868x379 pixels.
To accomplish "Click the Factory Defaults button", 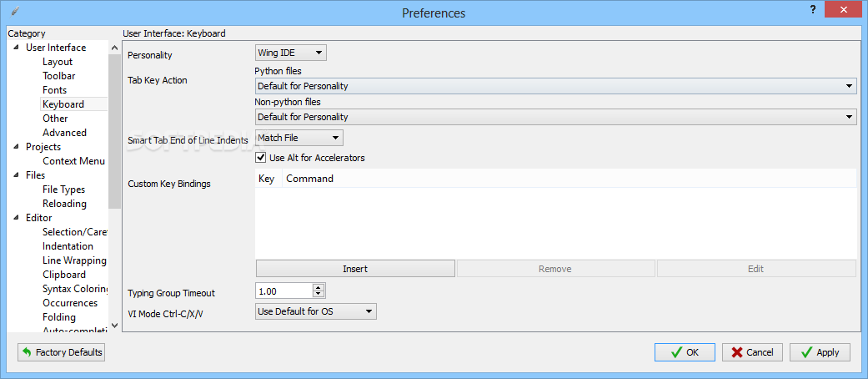I will click(x=62, y=352).
